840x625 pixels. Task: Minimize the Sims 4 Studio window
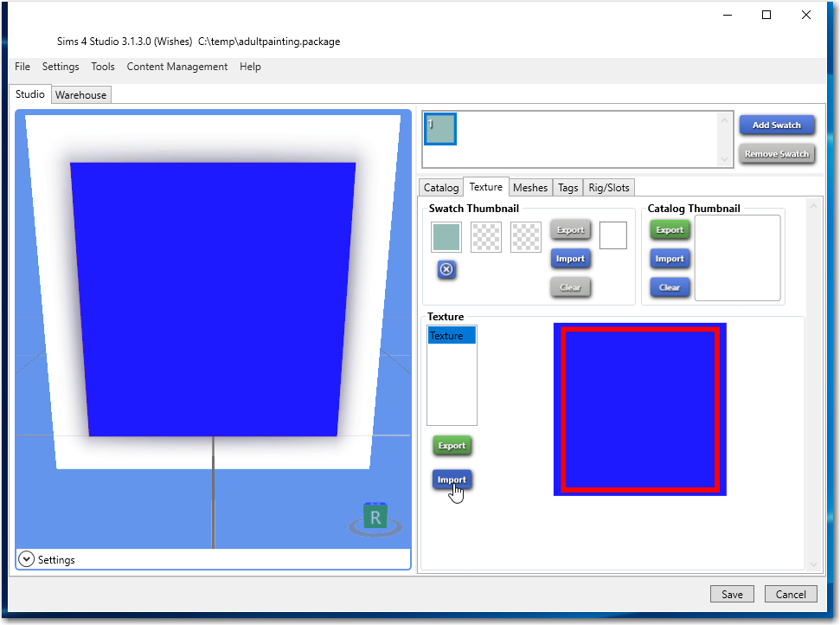coord(727,15)
